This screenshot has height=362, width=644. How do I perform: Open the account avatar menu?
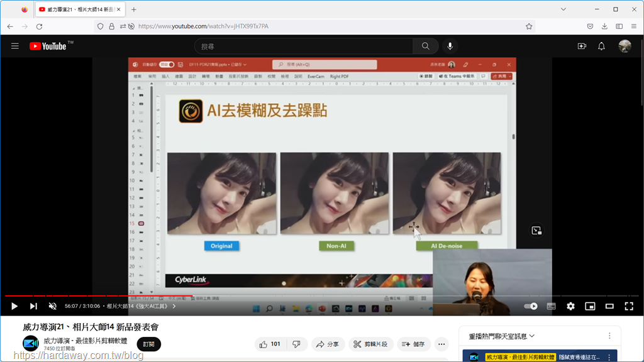[625, 46]
